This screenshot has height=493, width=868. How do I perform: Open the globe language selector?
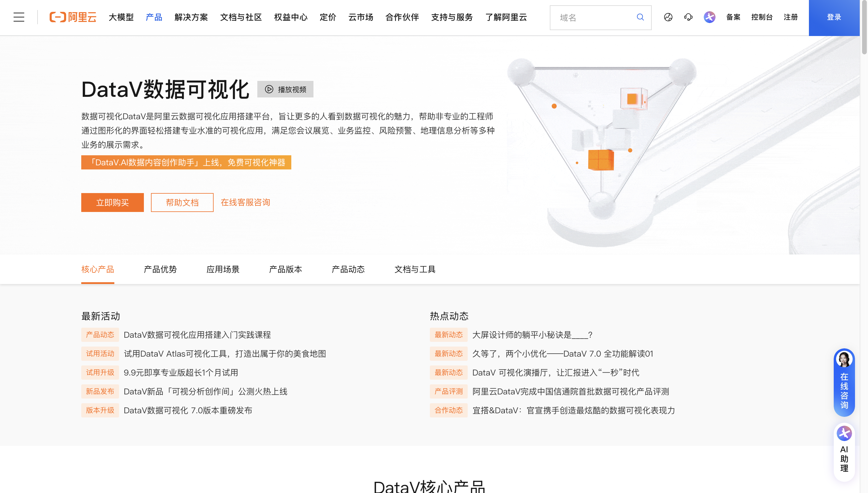(x=668, y=17)
